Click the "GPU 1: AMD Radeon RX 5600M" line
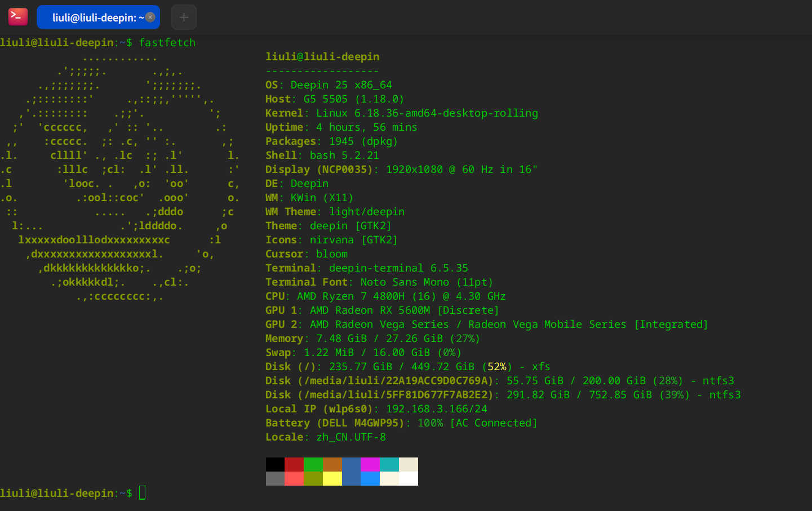812x511 pixels. [x=383, y=310]
